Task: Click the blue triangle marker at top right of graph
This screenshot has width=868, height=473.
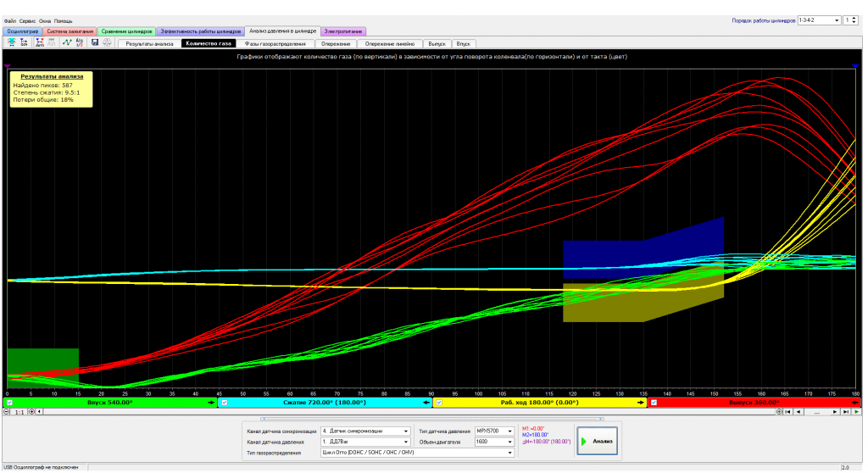Action: [855, 66]
